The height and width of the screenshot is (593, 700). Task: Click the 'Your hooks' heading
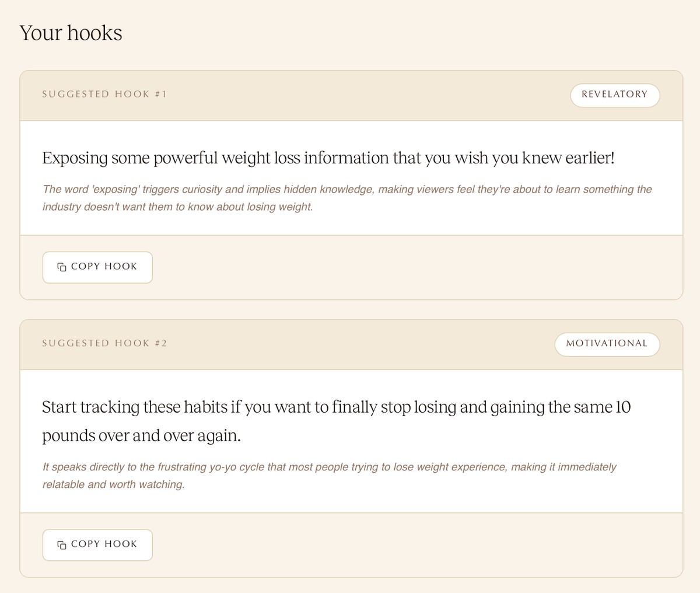click(x=71, y=33)
